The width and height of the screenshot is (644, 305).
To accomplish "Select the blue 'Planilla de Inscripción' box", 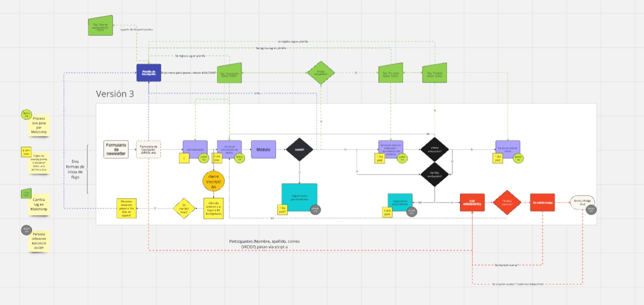I will pyautogui.click(x=149, y=72).
